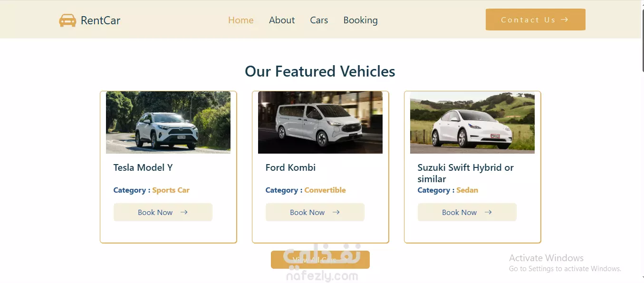Click the View All Cars button

[320, 260]
